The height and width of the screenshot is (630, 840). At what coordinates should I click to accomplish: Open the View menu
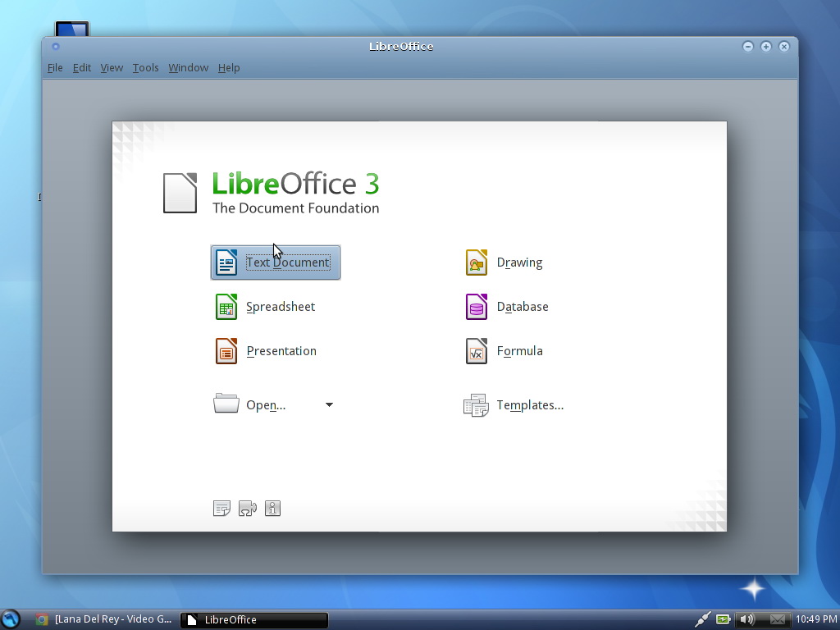click(112, 68)
